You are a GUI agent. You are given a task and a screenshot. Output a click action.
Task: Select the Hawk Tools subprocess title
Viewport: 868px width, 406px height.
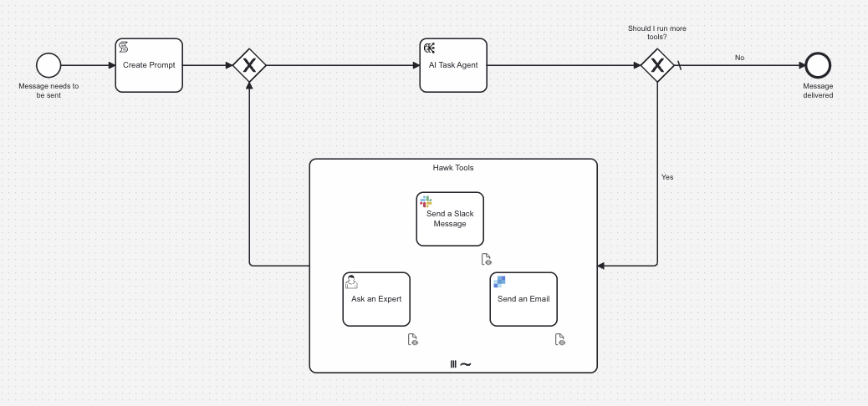453,168
